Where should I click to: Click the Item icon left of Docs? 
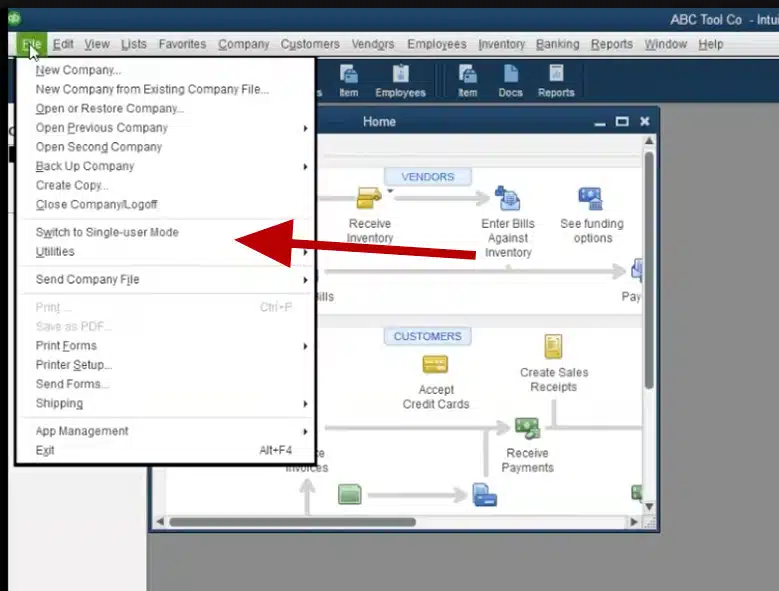467,81
